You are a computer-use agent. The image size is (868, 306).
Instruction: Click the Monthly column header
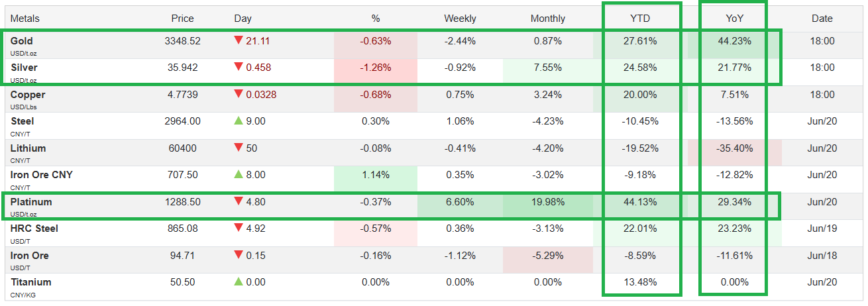[548, 19]
